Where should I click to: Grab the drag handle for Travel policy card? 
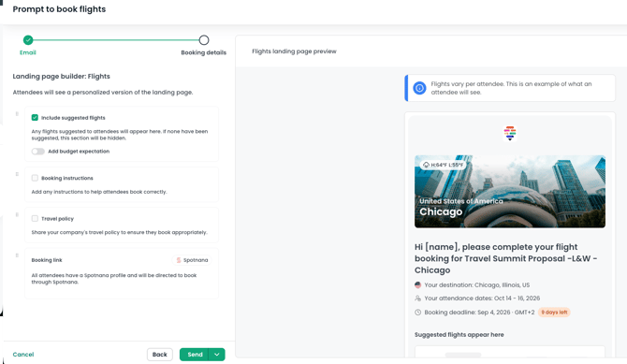click(x=17, y=215)
